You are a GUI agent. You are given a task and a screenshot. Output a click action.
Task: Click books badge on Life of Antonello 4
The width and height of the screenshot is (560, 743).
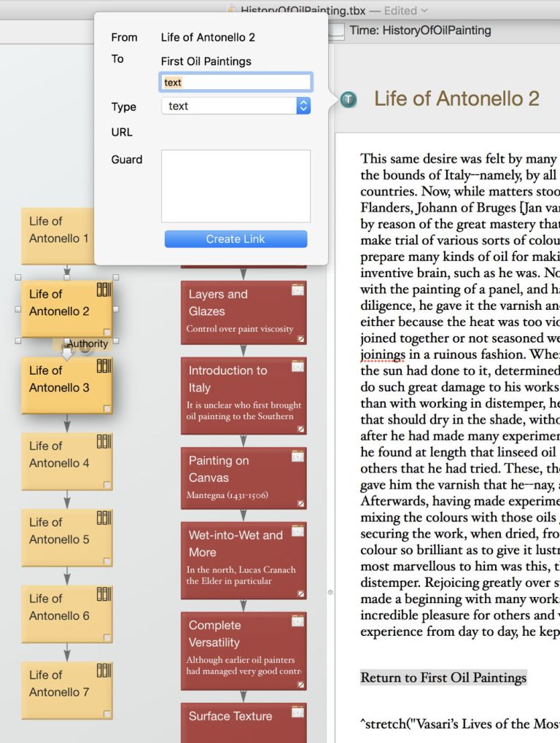click(104, 441)
